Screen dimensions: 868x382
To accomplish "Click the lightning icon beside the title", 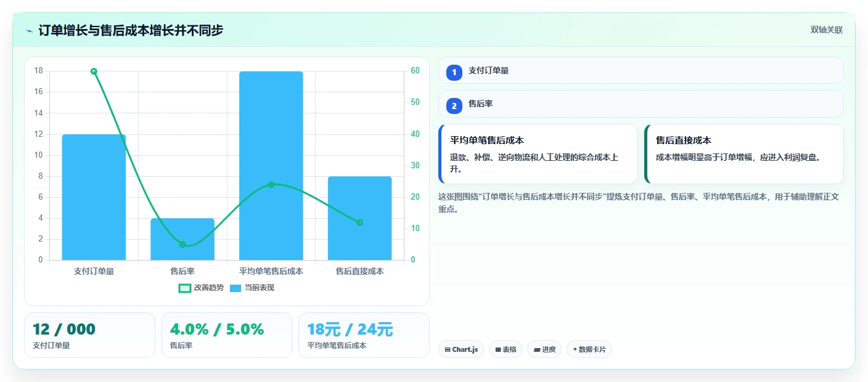I will click(30, 30).
